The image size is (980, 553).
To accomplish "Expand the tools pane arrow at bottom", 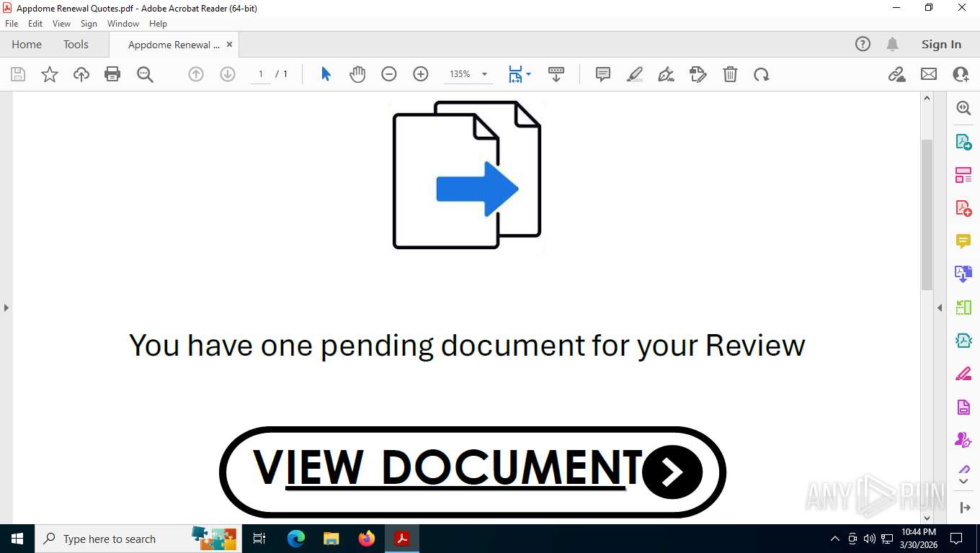I will click(965, 508).
